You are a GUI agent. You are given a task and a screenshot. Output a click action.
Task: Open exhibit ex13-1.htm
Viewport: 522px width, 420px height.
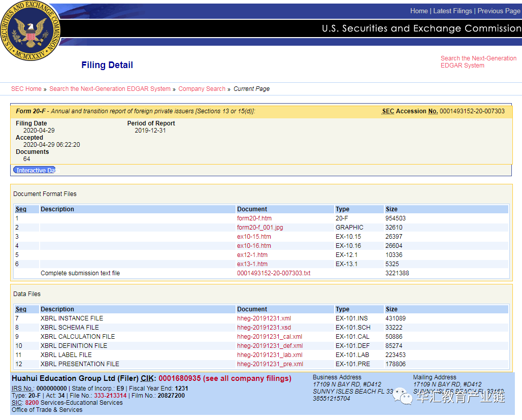[252, 264]
